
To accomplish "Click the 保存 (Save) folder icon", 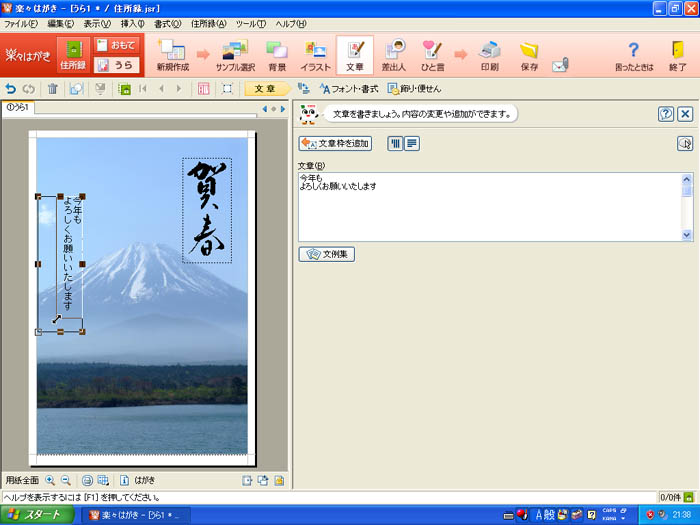I will (x=529, y=54).
